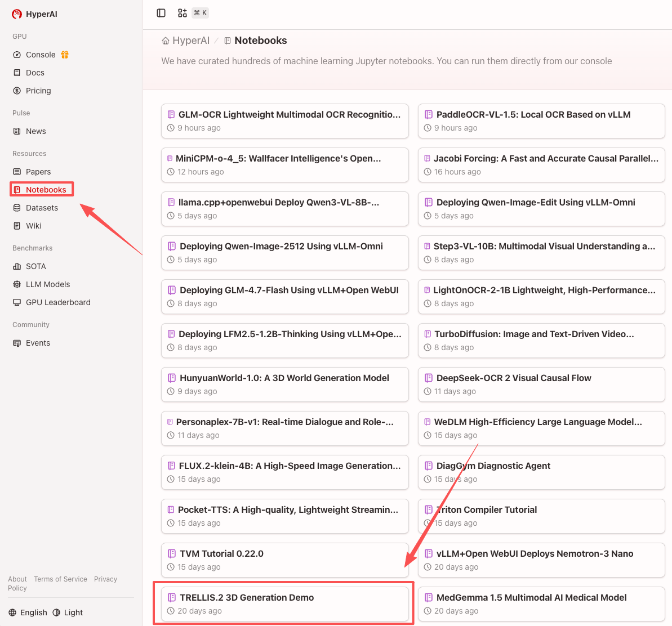Toggle the Light theme switch
Viewport: 672px width, 626px height.
pos(68,612)
